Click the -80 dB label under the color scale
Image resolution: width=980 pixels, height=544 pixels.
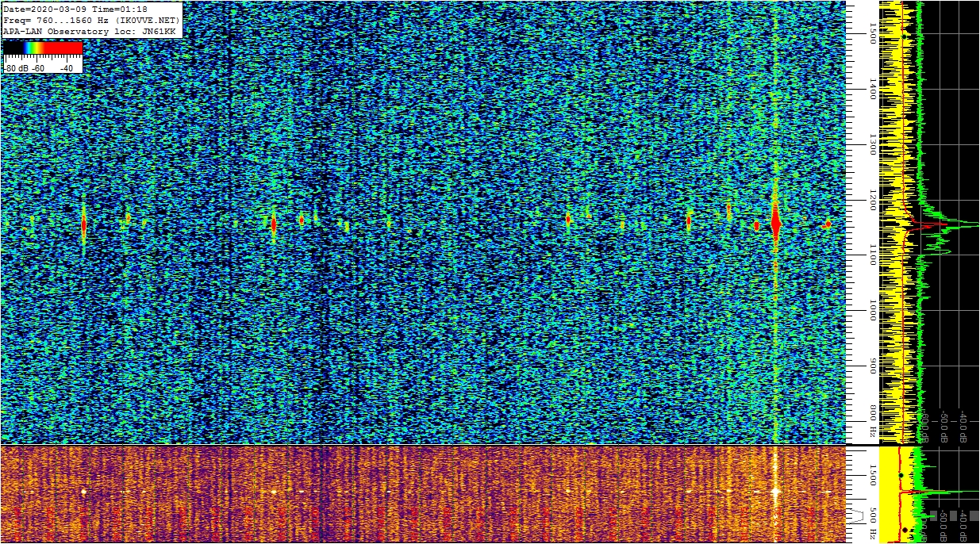point(16,68)
